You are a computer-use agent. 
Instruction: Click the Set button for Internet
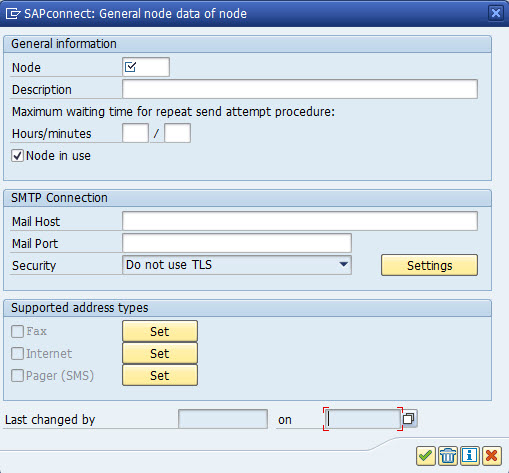coord(160,353)
